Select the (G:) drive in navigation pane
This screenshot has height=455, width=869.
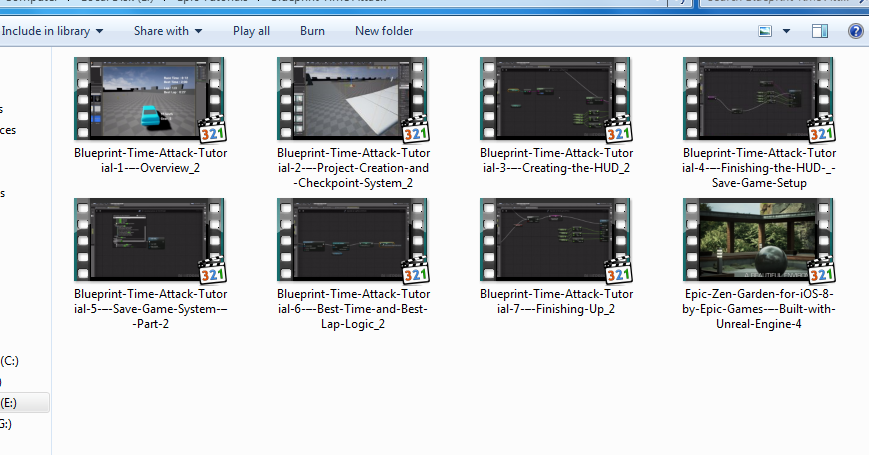6,424
